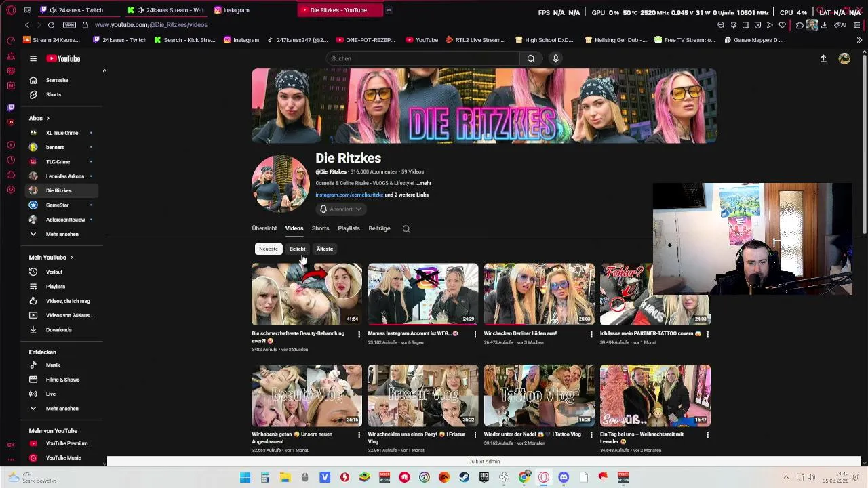Click into the Suchen search field
This screenshot has width=868, height=488.
pos(423,58)
